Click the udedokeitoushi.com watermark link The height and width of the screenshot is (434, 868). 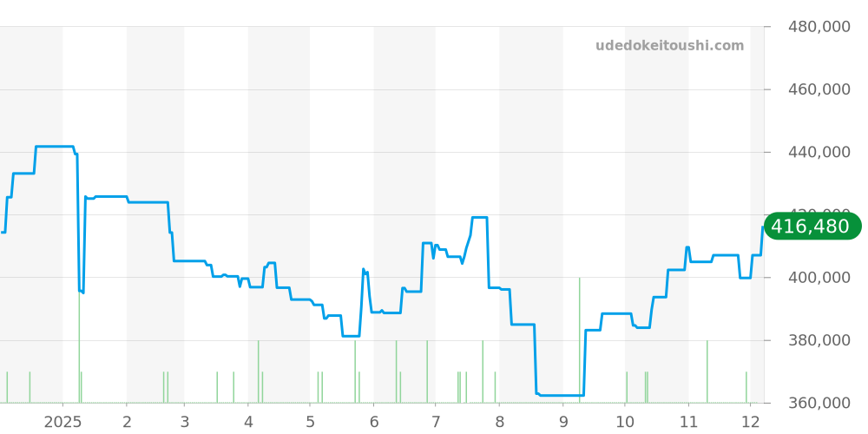click(669, 46)
